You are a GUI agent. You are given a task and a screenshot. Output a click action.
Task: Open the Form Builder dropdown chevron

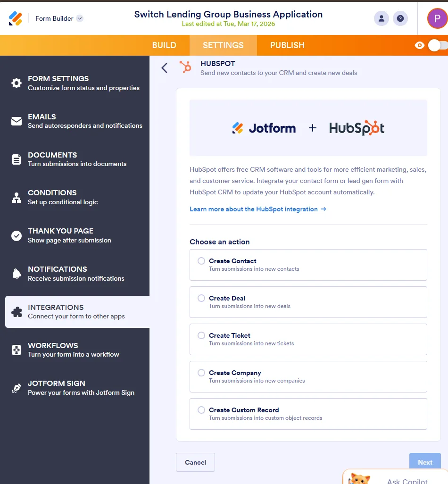80,18
